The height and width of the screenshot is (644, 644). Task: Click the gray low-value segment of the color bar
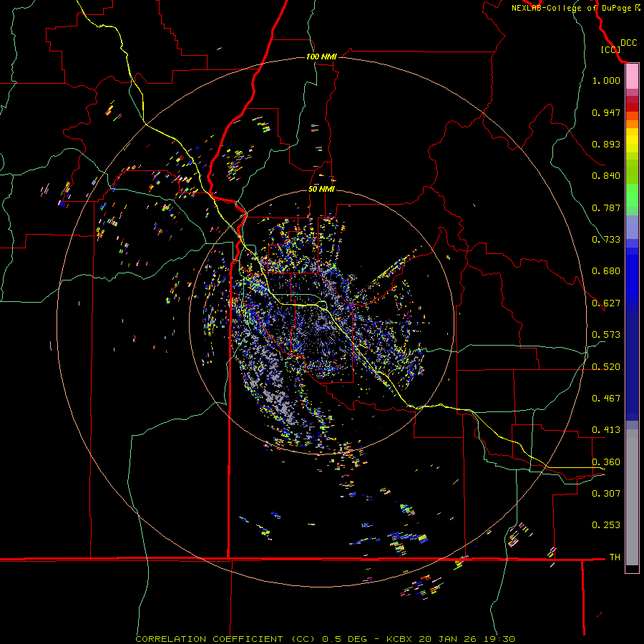click(x=632, y=497)
